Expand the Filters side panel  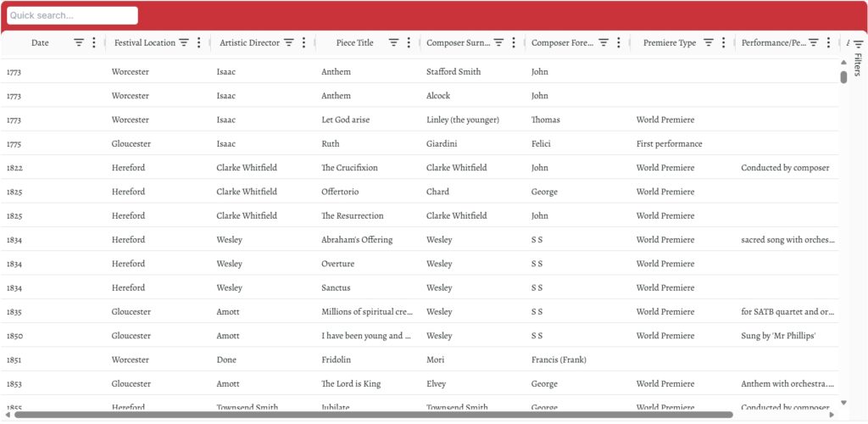tap(858, 59)
